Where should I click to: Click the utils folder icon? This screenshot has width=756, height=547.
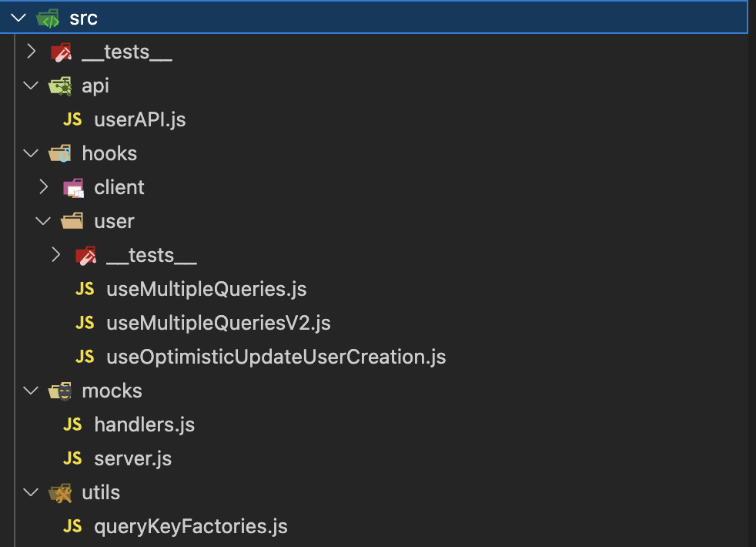coord(59,492)
